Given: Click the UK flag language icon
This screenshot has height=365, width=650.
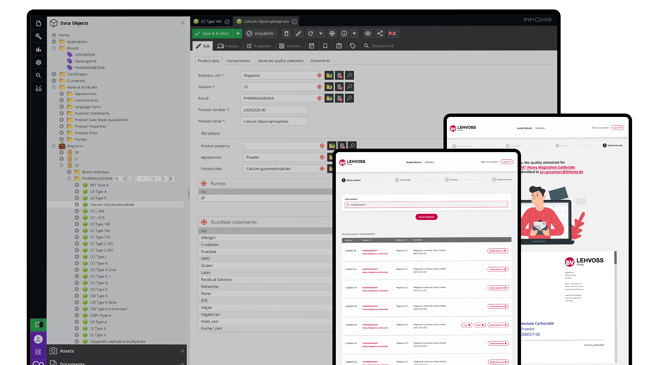Looking at the screenshot, I should point(392,34).
